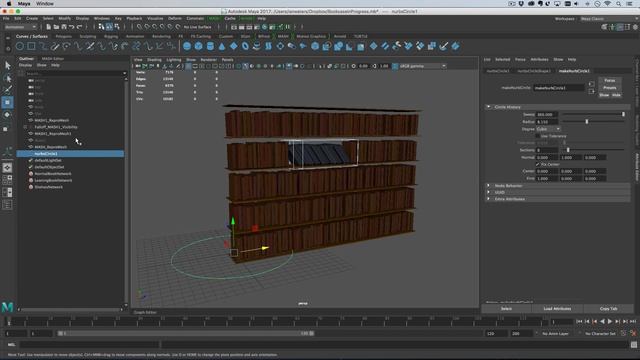Collapse the Circle History section

[488, 107]
